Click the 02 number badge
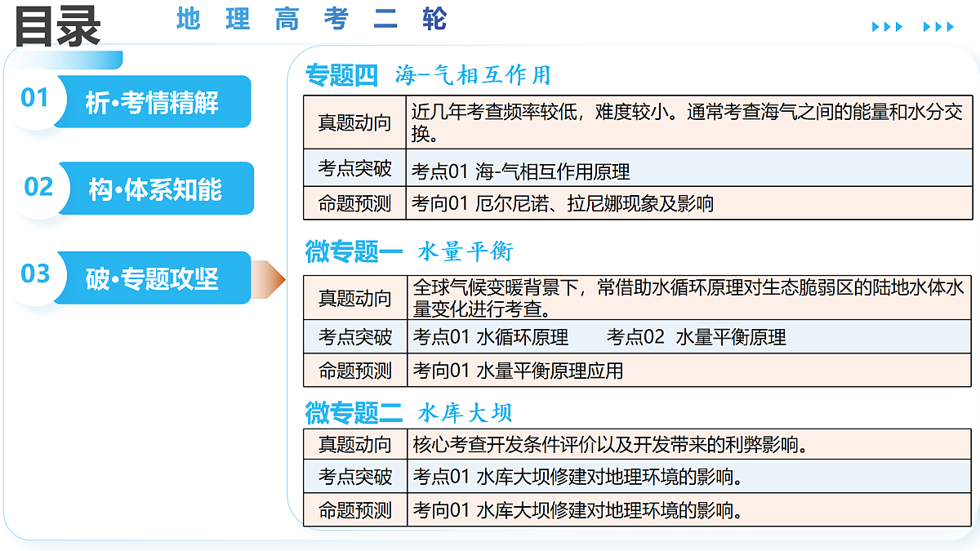The width and height of the screenshot is (980, 551). (38, 187)
